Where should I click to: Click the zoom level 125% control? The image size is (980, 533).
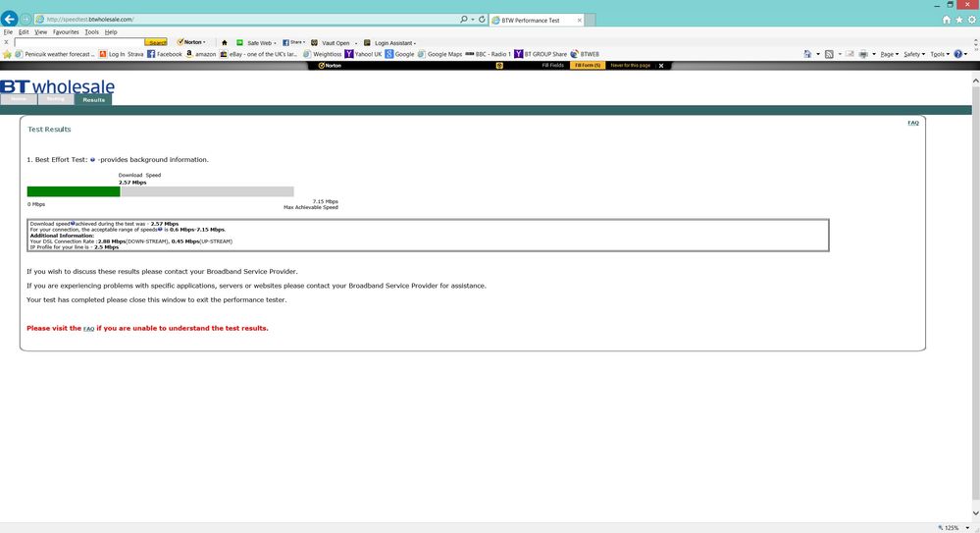[x=954, y=528]
